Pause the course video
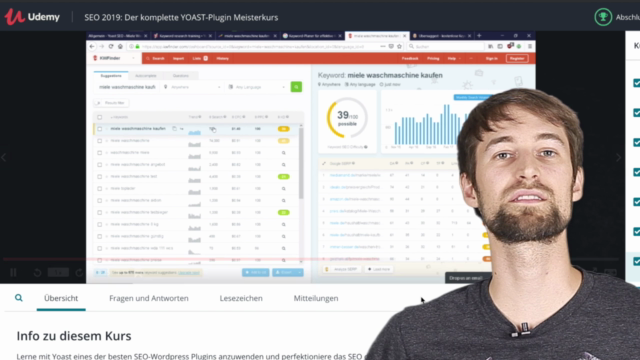 point(13,272)
